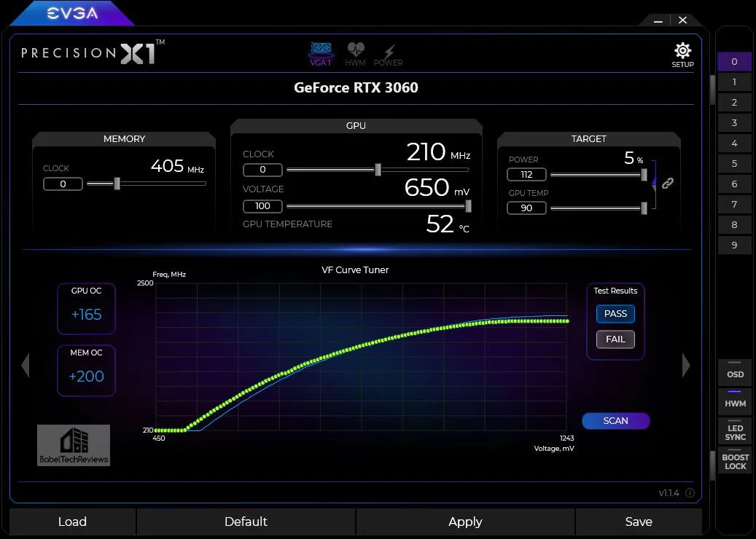Toggle LED SYNC
The width and height of the screenshot is (756, 539).
(x=735, y=430)
